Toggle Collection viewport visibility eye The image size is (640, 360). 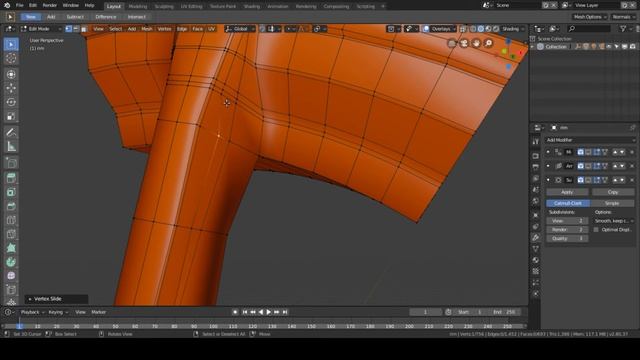(x=609, y=47)
